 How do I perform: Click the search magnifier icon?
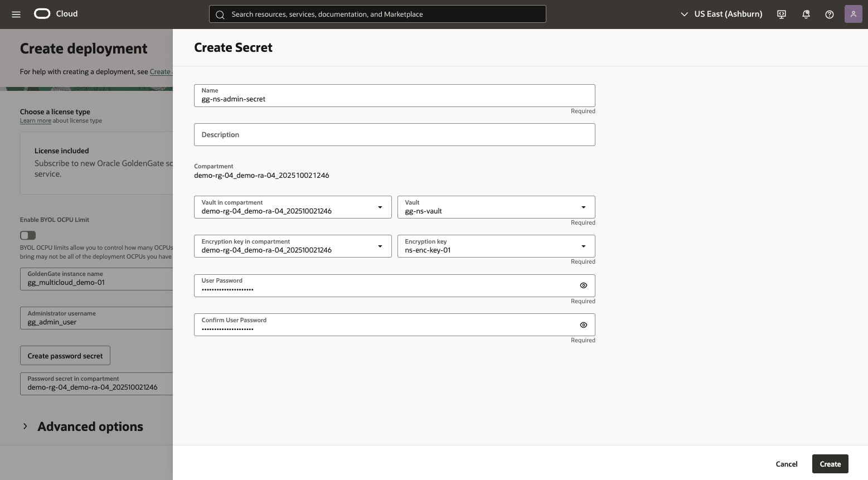pyautogui.click(x=220, y=14)
